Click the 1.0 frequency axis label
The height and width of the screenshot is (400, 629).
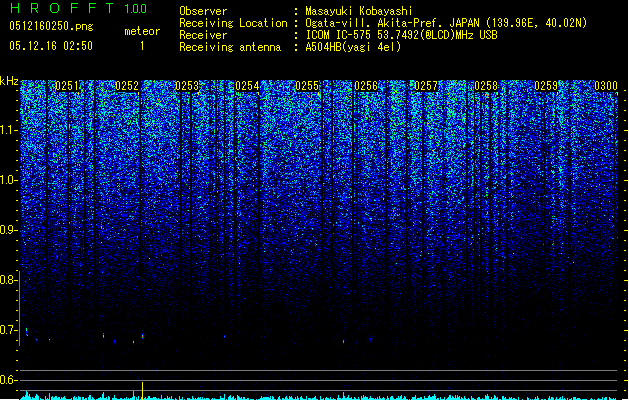8,180
